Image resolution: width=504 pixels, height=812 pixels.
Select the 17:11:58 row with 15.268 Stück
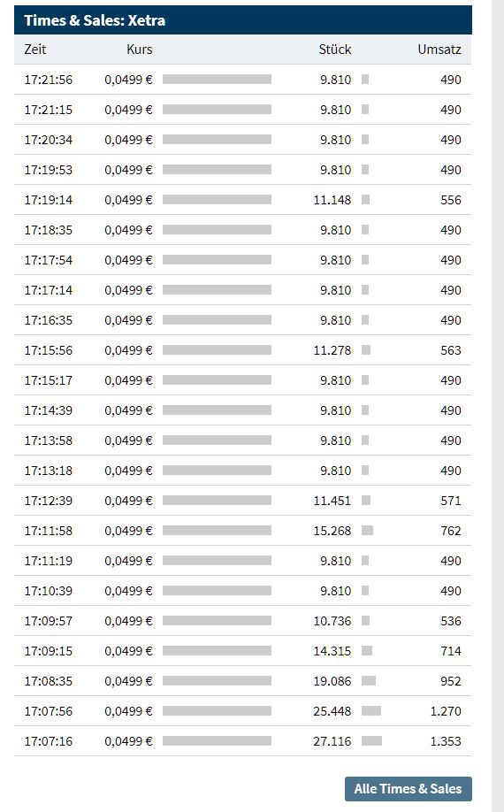pos(242,531)
